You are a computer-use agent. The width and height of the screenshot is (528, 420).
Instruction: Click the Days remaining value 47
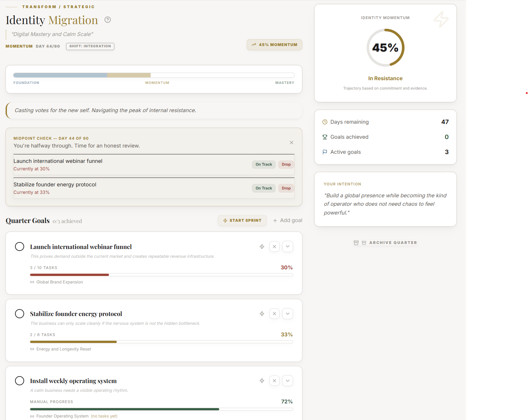pyautogui.click(x=445, y=122)
